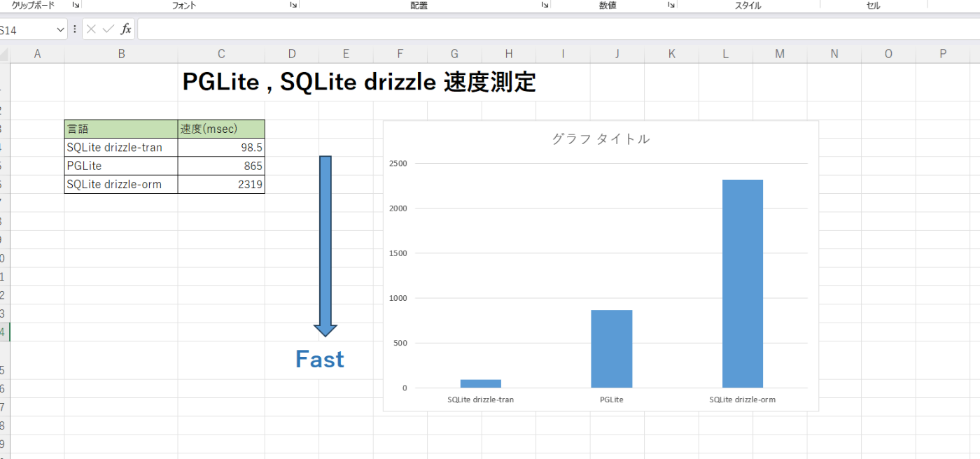Screen dimensions: 980x459
Task: Click the chart axis label 2000
Action: (398, 208)
